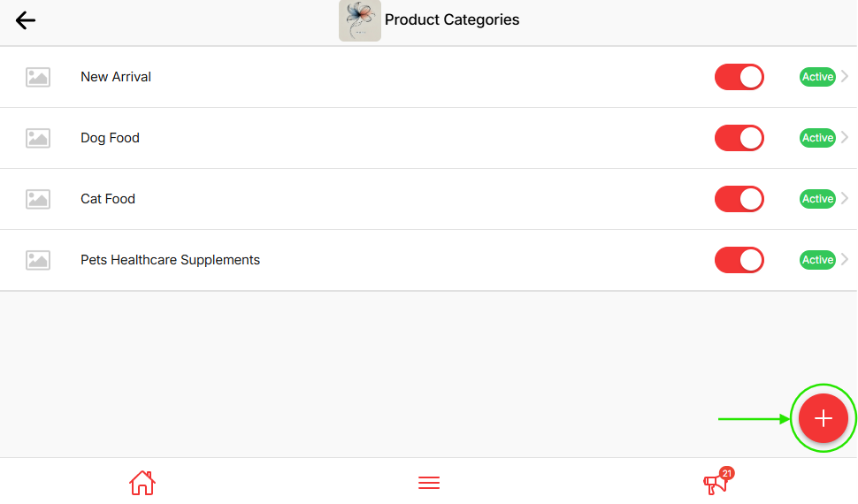This screenshot has width=858, height=504.
Task: Expand New Arrival using its chevron
Action: [845, 77]
